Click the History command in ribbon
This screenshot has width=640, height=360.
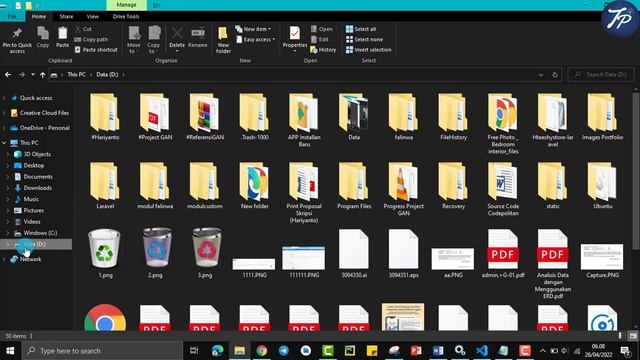pos(323,50)
